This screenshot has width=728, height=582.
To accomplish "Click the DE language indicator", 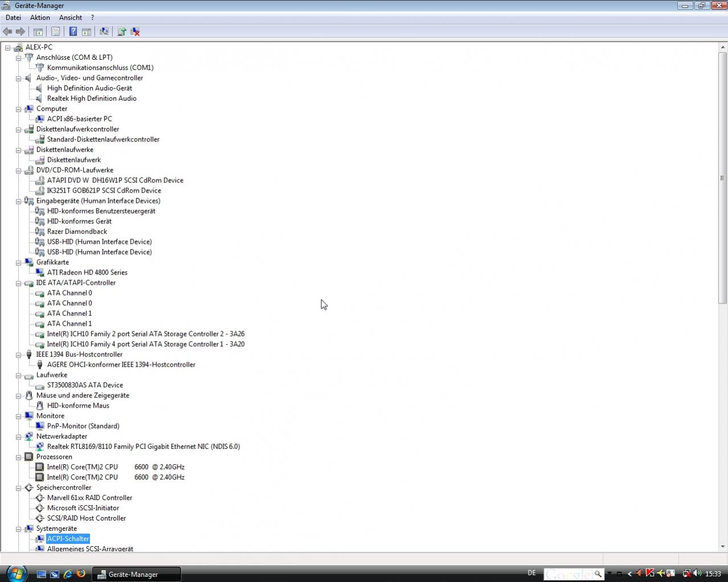I will (532, 573).
